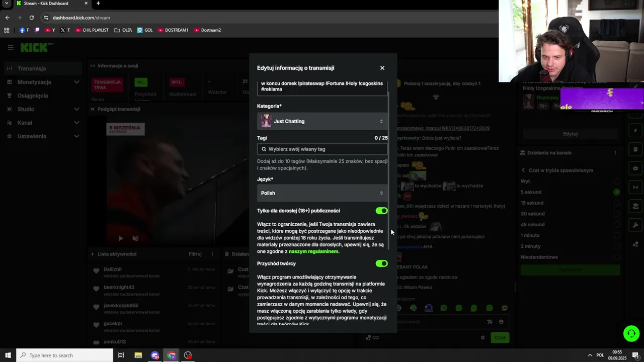Open the Kick sidebar hamburger menu
The image size is (644, 362).
(11, 48)
